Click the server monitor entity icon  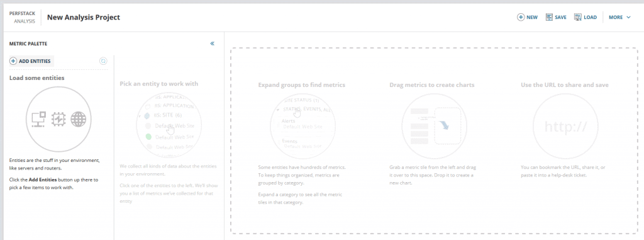[39, 120]
